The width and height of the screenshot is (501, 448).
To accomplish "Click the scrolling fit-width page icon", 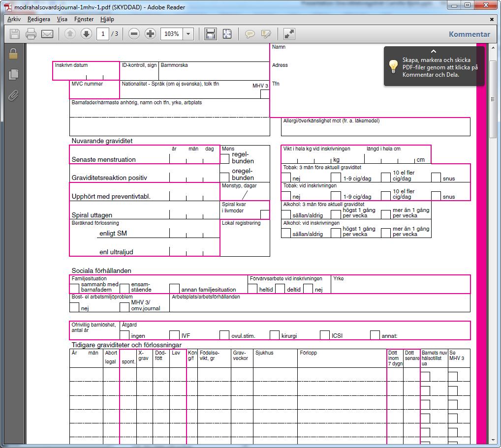I will [210, 34].
